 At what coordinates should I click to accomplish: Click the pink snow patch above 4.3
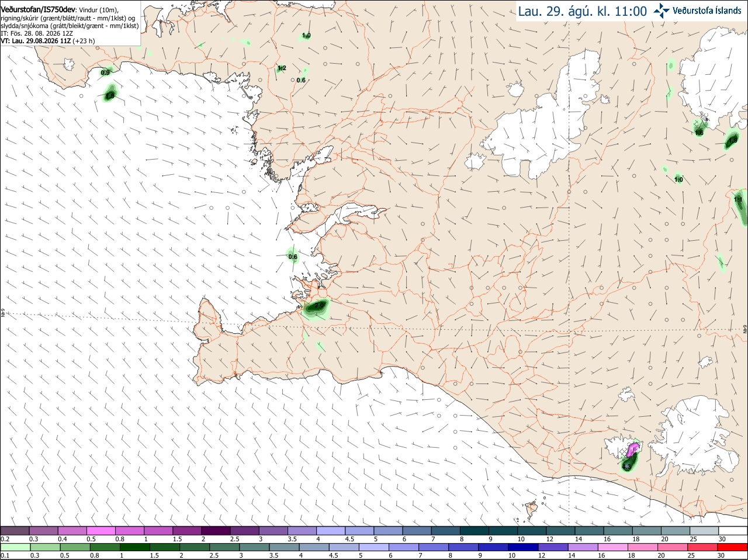[633, 450]
